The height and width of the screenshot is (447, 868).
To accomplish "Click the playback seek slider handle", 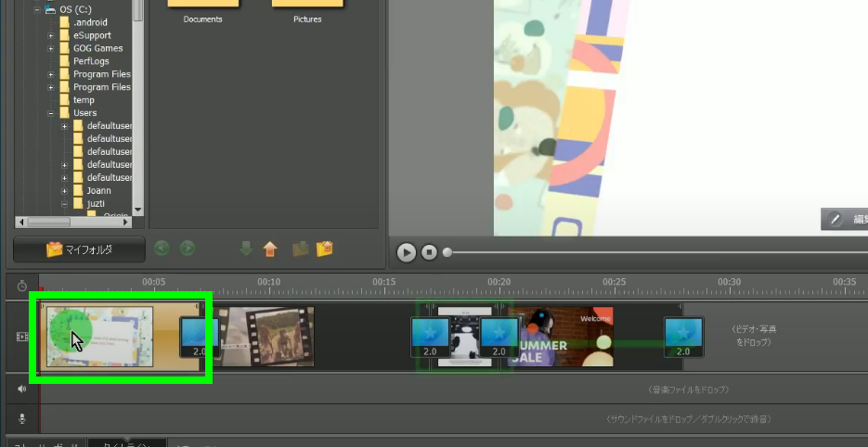I will 447,252.
